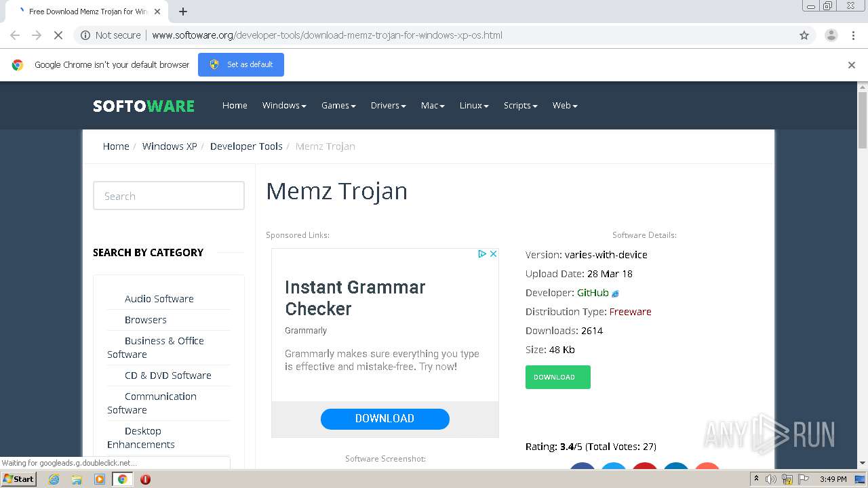The width and height of the screenshot is (868, 488).
Task: Click the Upload Date 28 Mar 18 text
Action: tap(579, 274)
